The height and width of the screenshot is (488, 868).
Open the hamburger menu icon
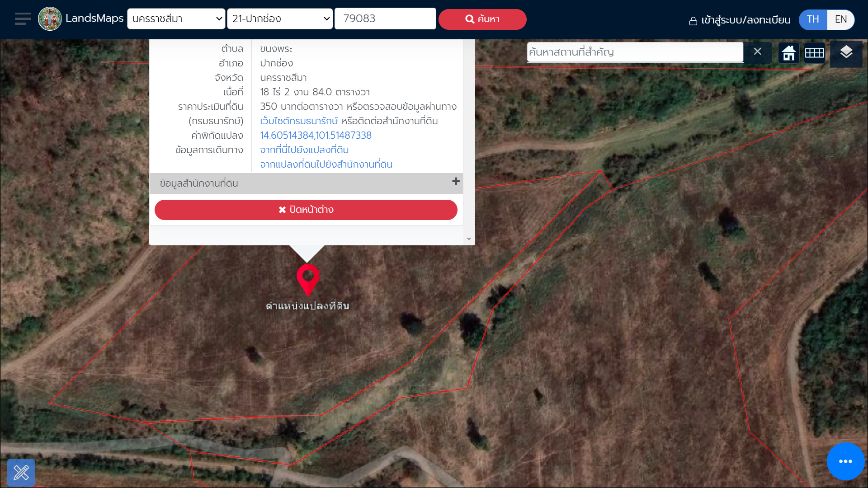click(23, 19)
